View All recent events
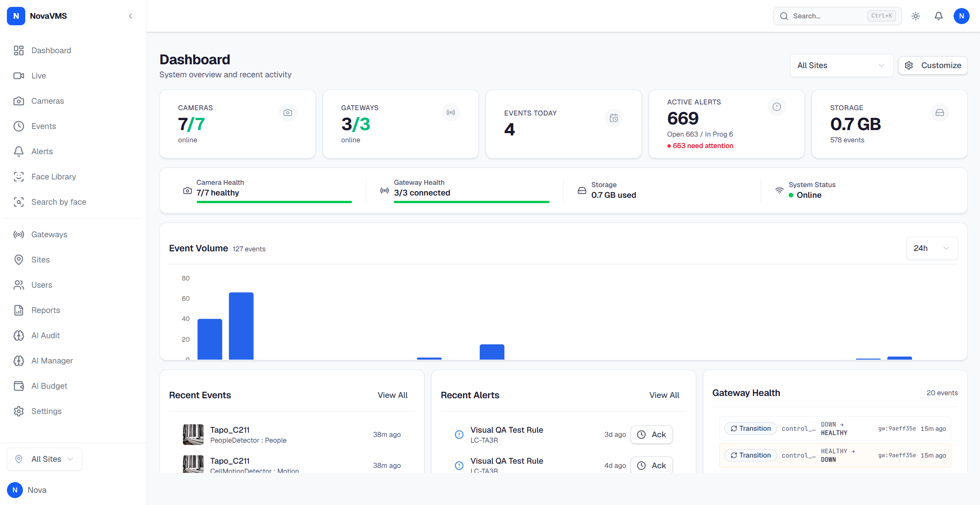Viewport: 980px width, 505px height. point(392,395)
